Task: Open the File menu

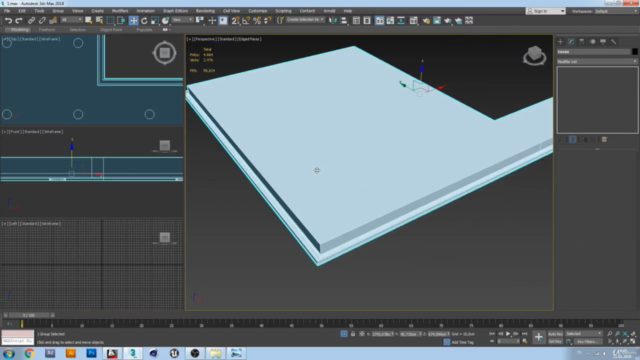Action: (7, 11)
